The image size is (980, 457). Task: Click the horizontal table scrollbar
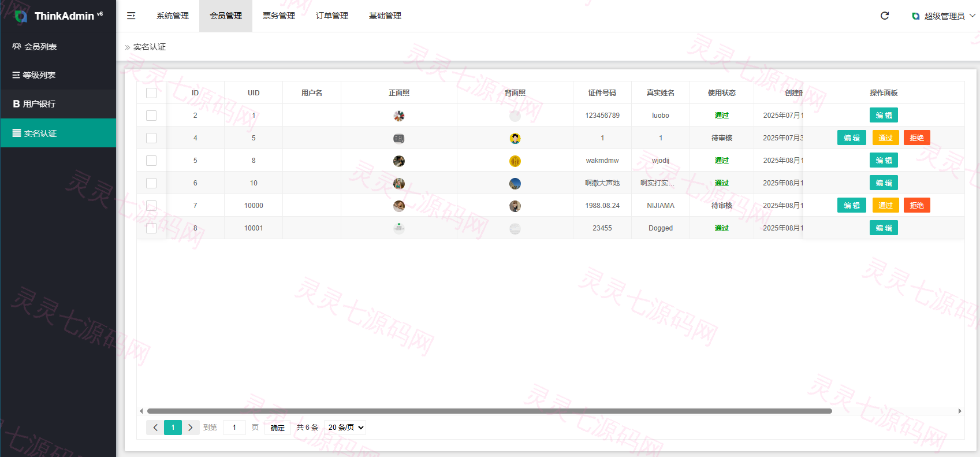[x=489, y=411]
